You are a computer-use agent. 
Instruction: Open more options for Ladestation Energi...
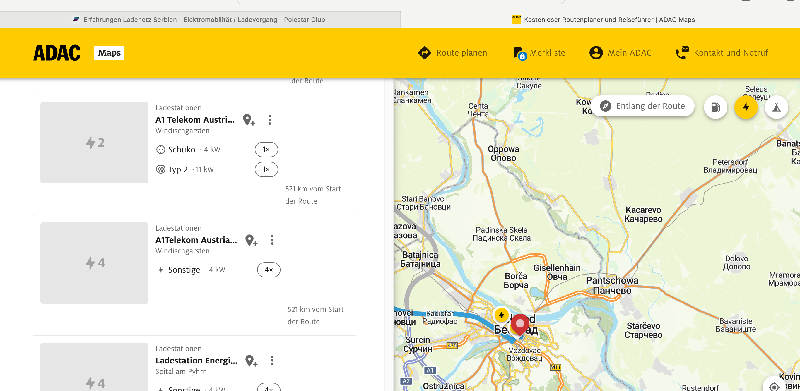click(x=272, y=360)
